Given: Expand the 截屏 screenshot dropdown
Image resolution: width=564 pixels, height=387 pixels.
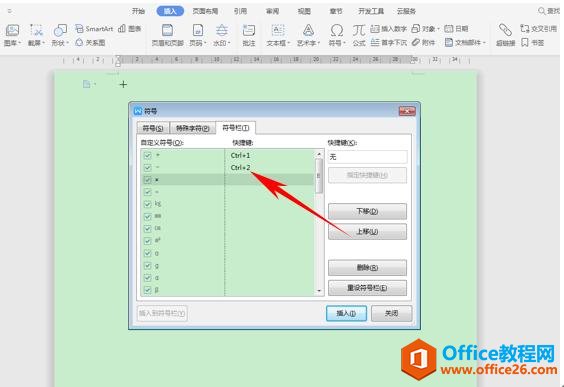Looking at the screenshot, I should [x=43, y=43].
